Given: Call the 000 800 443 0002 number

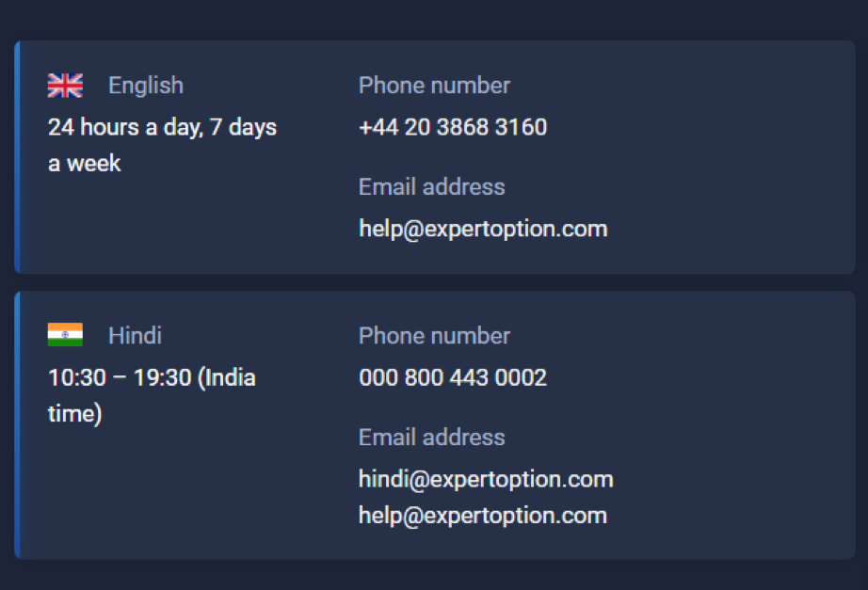Looking at the screenshot, I should coord(453,377).
